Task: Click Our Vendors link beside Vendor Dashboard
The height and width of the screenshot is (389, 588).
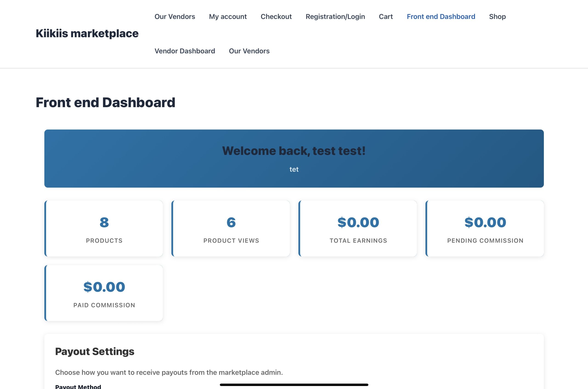Action: 249,51
